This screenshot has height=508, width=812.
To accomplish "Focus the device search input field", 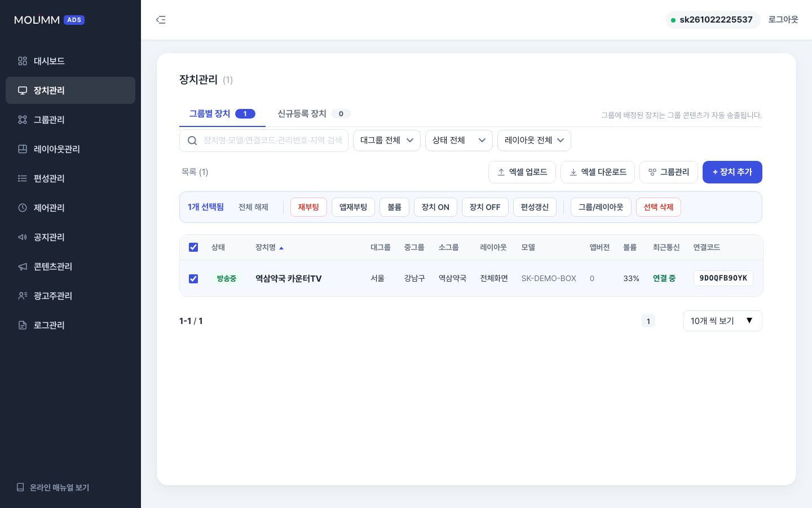I will point(264,141).
